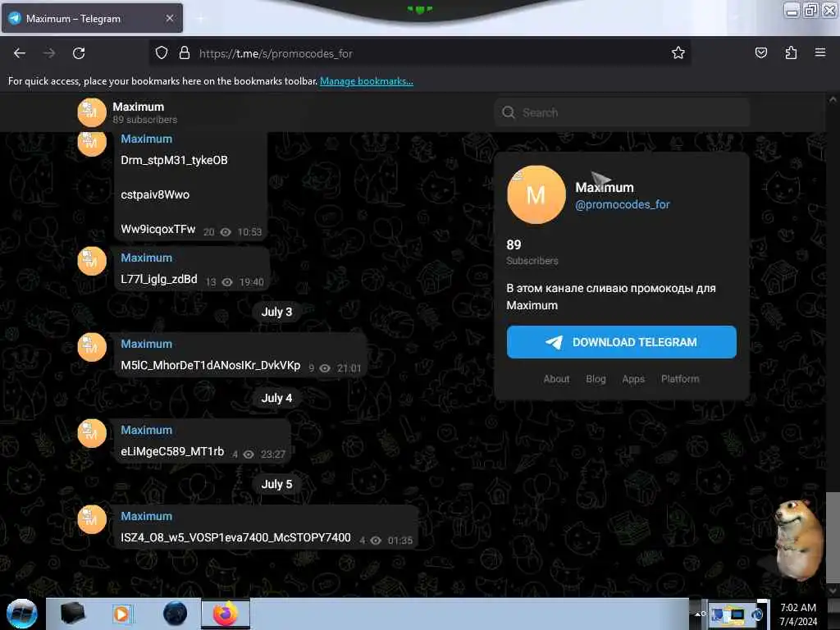Open the black folder taskbar icon

tap(72, 614)
